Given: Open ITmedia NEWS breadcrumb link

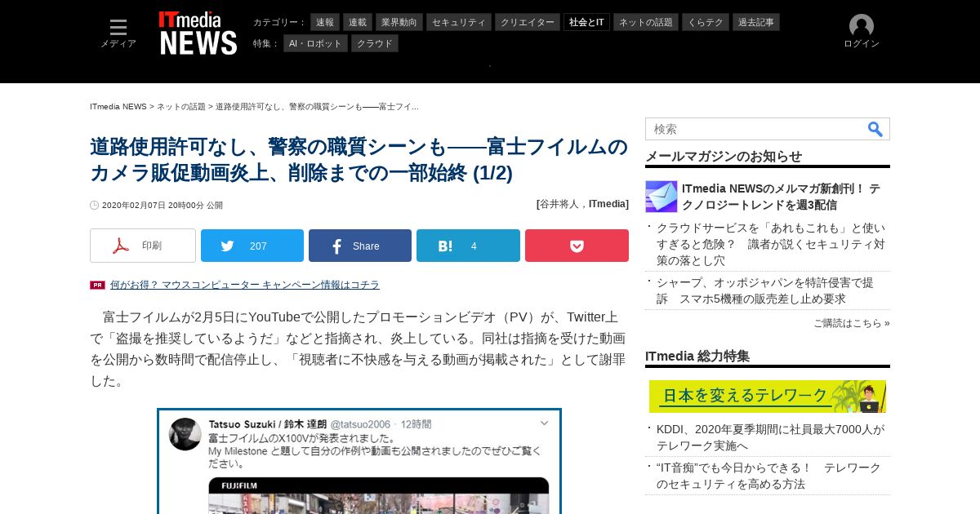Looking at the screenshot, I should click(x=118, y=107).
